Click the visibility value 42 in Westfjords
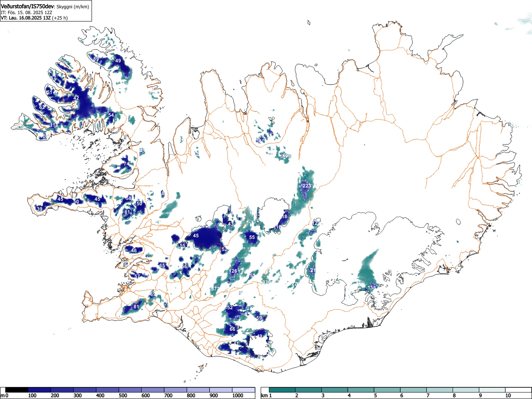The width and height of the screenshot is (532, 399). pos(76,98)
